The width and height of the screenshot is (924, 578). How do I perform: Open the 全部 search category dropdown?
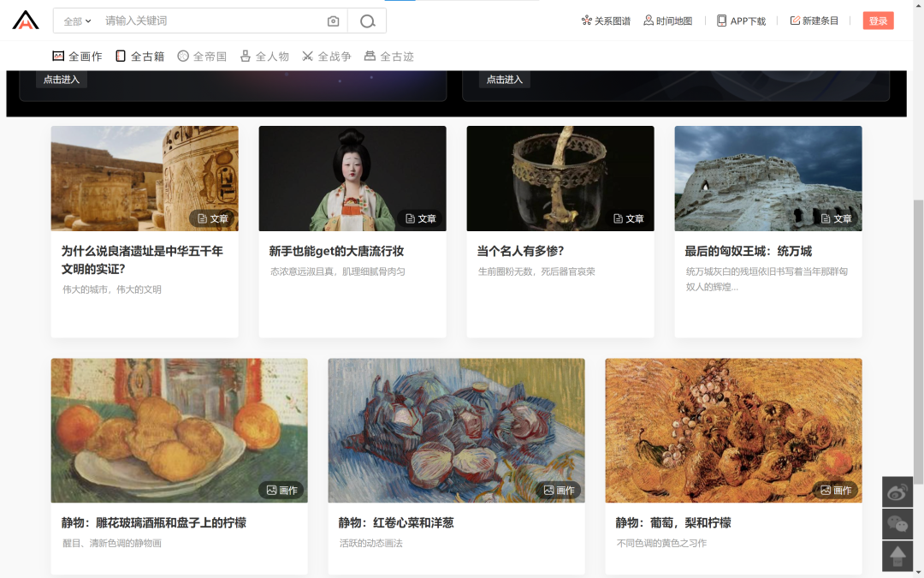coord(77,21)
